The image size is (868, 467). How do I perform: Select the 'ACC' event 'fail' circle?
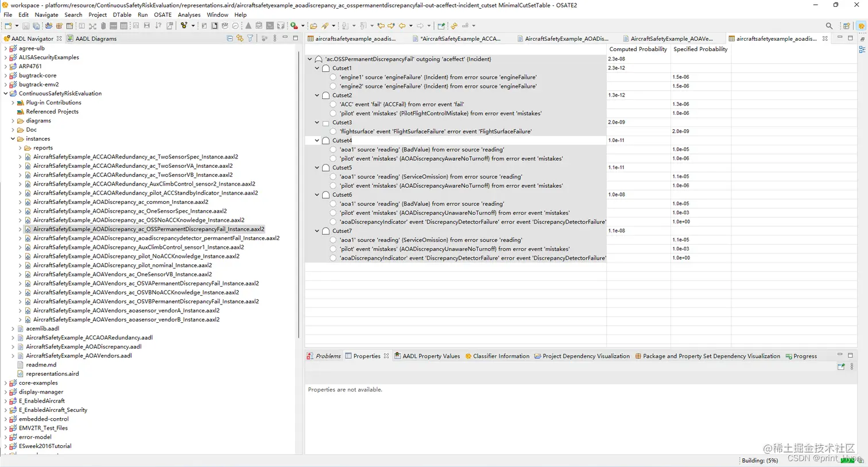[333, 105]
